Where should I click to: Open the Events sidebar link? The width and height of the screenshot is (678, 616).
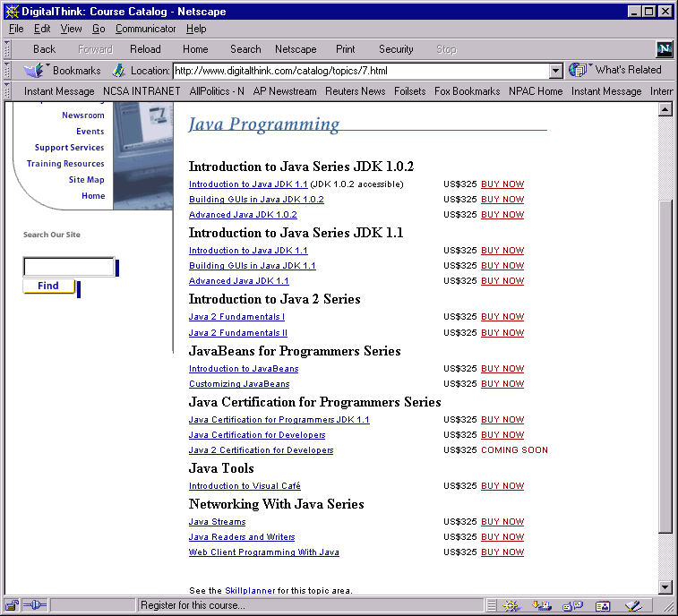coord(90,132)
